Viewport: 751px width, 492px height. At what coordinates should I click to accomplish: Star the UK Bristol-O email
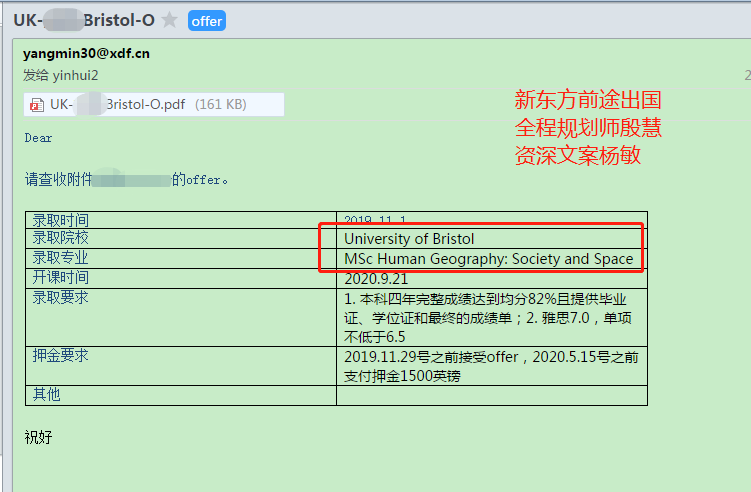[x=170, y=20]
